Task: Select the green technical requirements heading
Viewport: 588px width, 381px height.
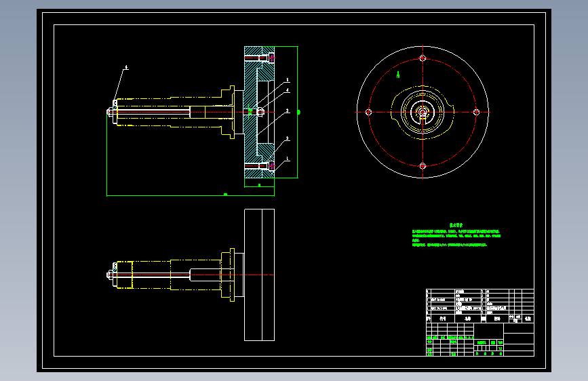Action: point(456,225)
